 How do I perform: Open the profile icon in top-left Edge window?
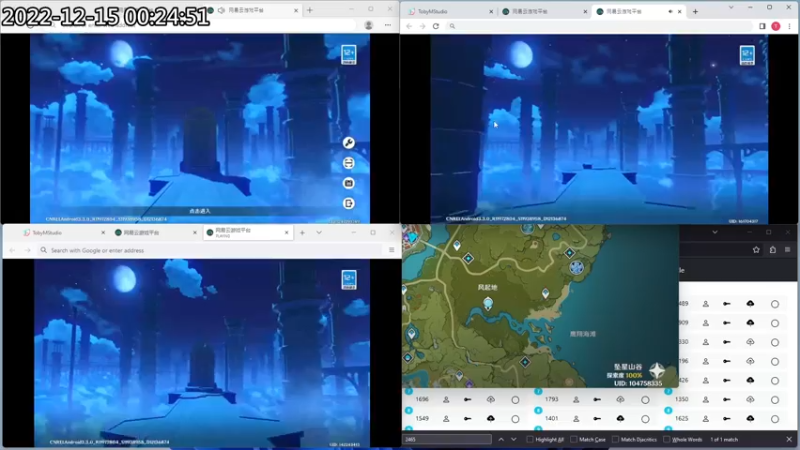click(x=368, y=25)
